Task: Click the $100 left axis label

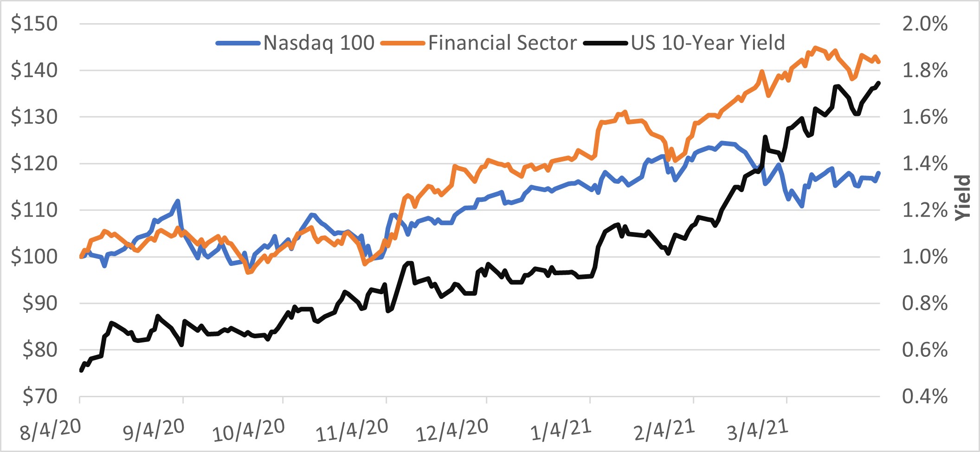Action: pos(34,256)
